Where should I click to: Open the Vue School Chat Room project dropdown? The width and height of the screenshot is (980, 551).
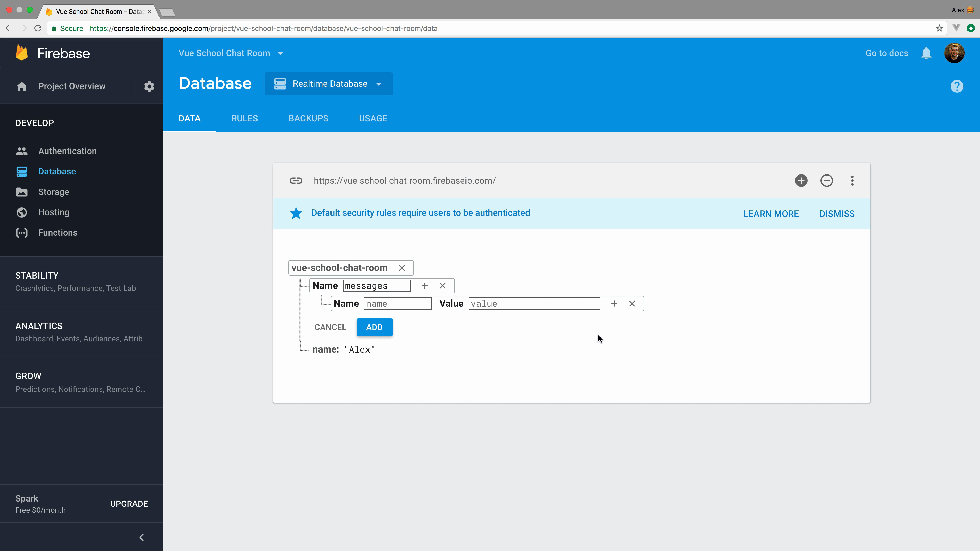[x=231, y=53]
